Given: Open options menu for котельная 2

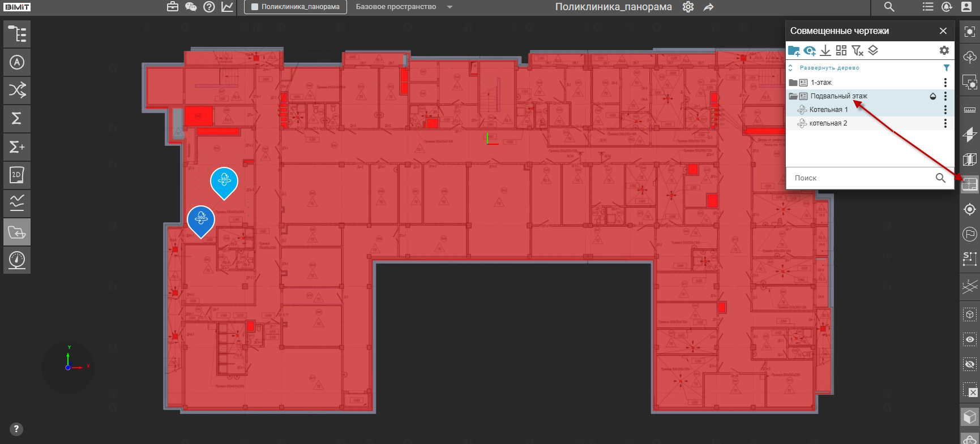Looking at the screenshot, I should point(945,123).
